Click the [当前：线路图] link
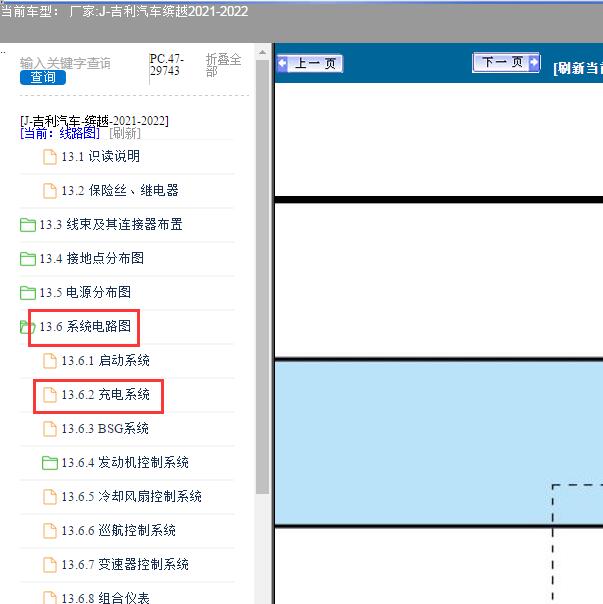Screen dimensions: 603x604 60,133
